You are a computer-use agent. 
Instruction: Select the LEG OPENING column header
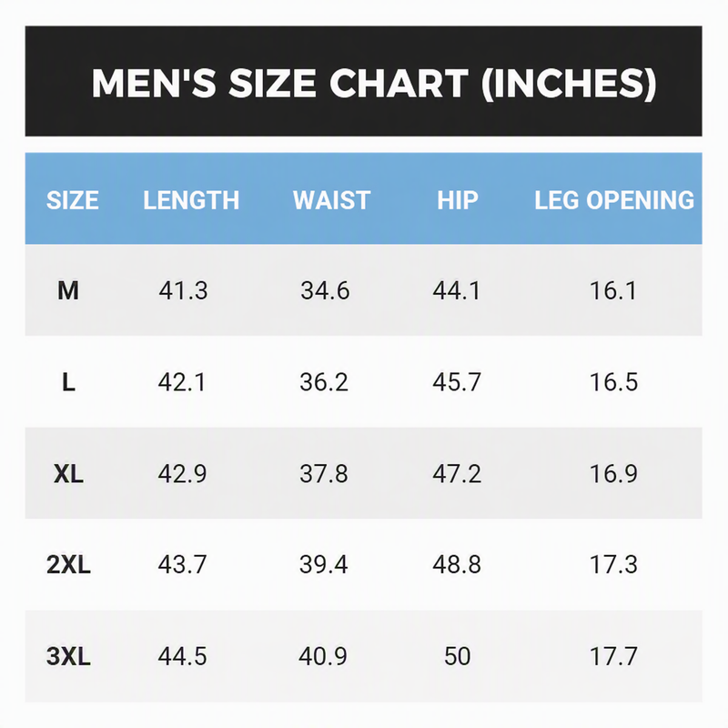tap(614, 200)
